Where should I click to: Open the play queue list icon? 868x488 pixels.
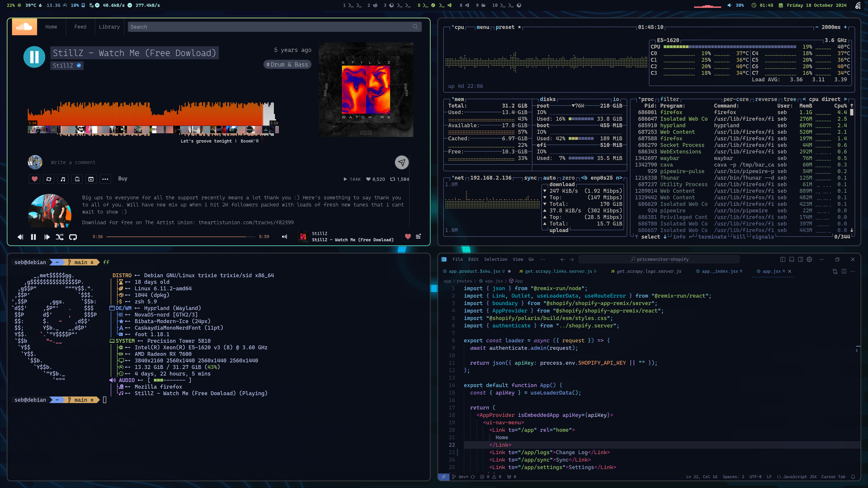point(418,236)
